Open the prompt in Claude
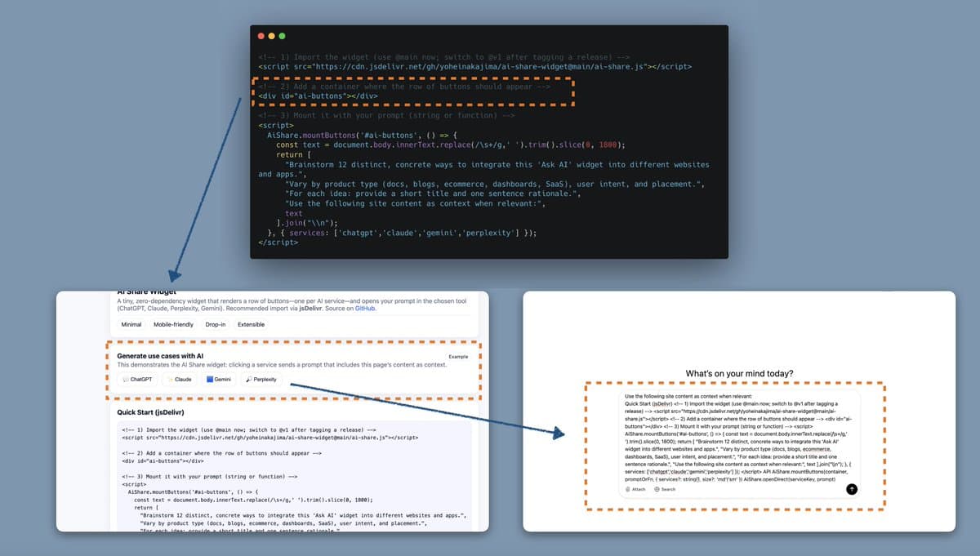The image size is (980, 556). 179,380
